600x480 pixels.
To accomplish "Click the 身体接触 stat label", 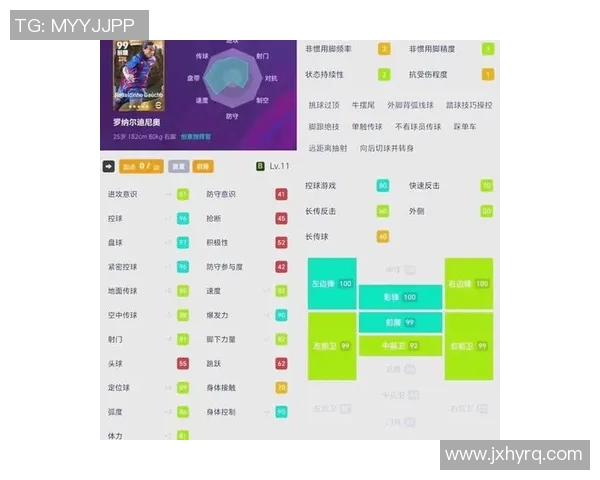I will (x=221, y=388).
